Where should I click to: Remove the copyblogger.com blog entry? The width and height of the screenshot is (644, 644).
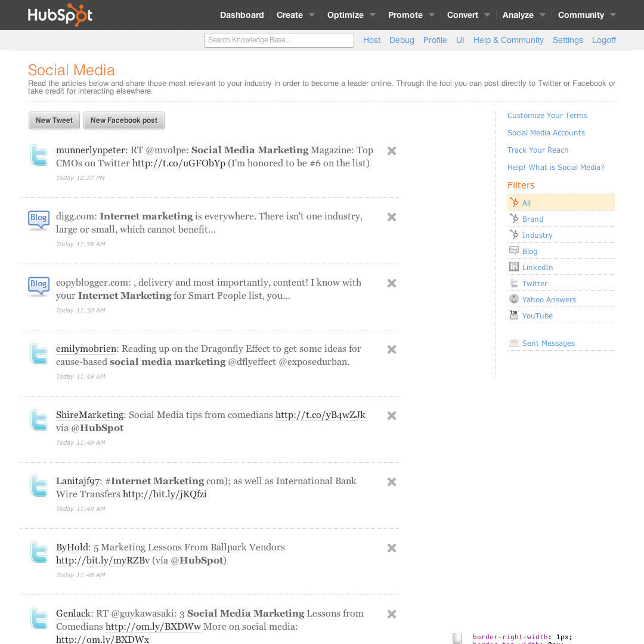coord(392,283)
